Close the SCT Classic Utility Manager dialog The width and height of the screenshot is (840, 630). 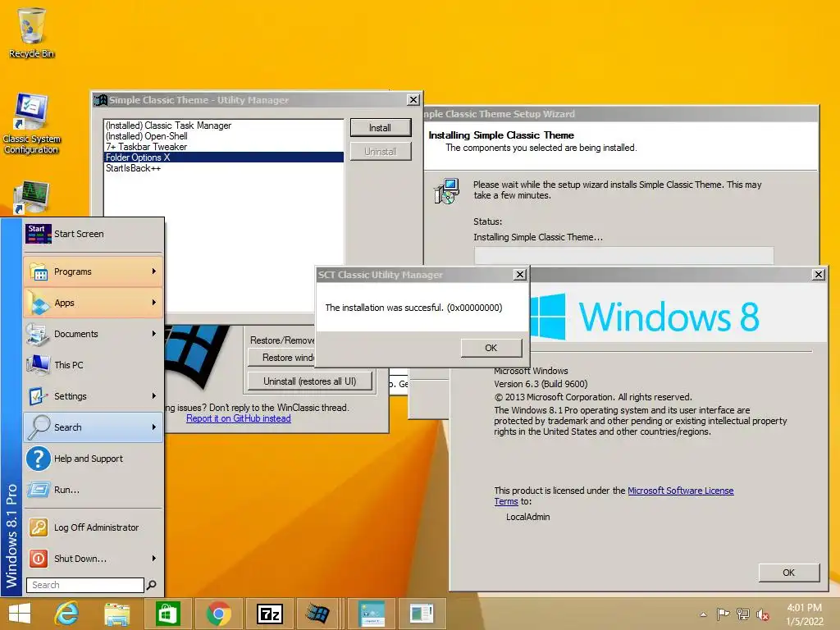click(x=519, y=274)
